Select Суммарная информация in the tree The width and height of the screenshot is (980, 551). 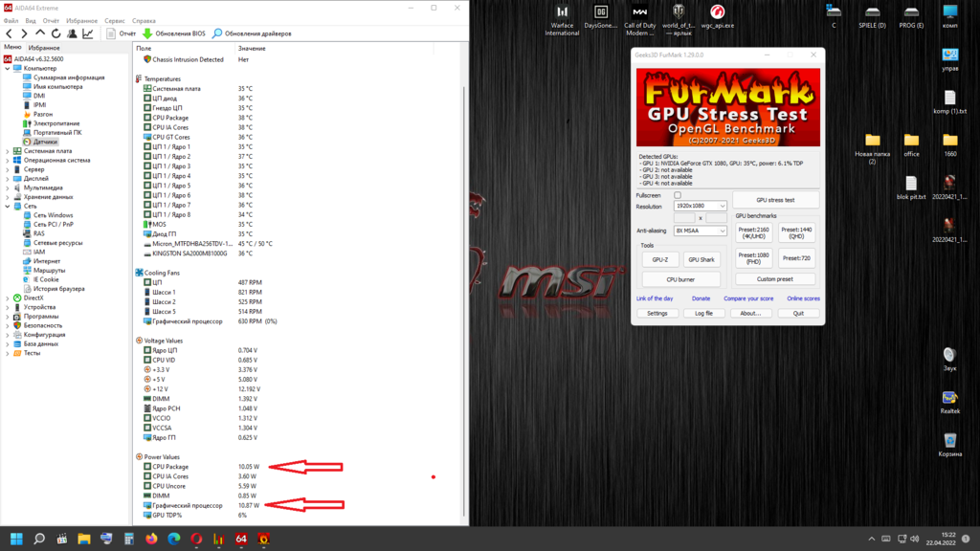tap(69, 77)
